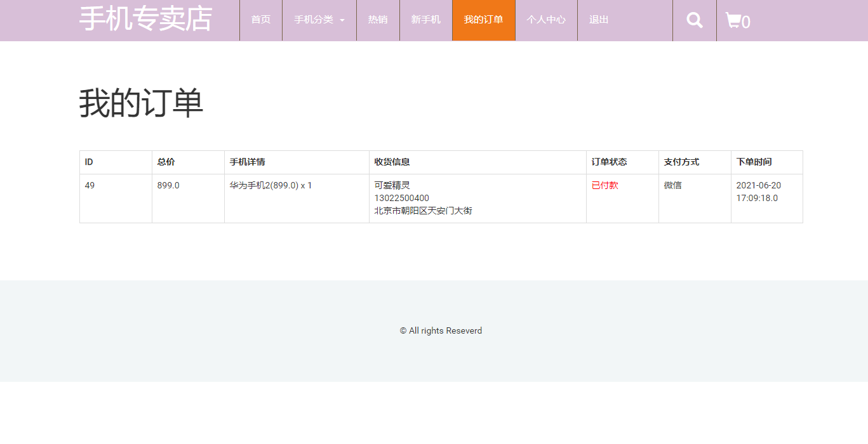Click the 华为手机2 order detail
This screenshot has height=444, width=868.
270,185
